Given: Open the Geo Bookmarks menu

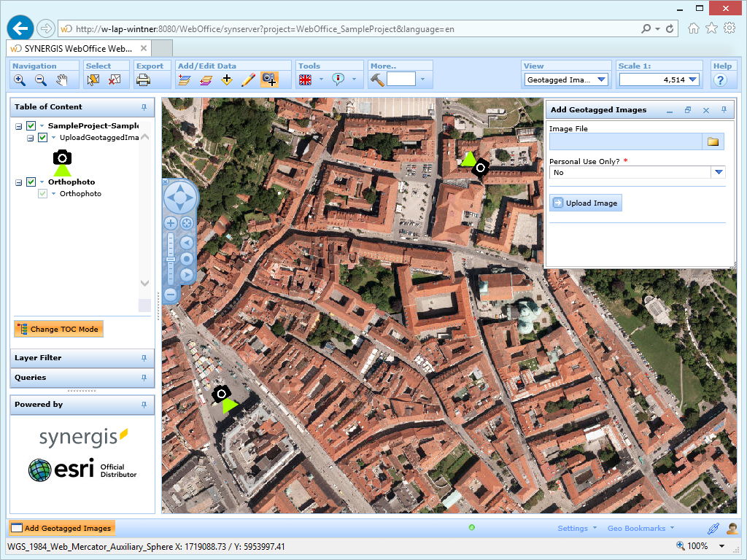Looking at the screenshot, I should [638, 527].
